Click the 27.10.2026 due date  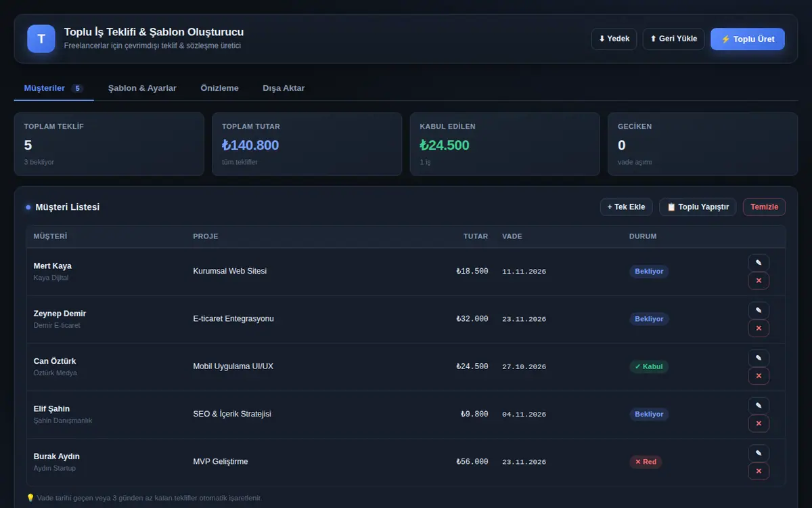(524, 367)
